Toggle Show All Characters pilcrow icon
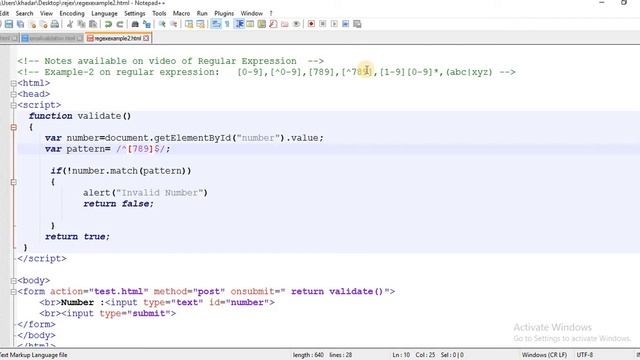This screenshot has width=640, height=360. [227, 24]
